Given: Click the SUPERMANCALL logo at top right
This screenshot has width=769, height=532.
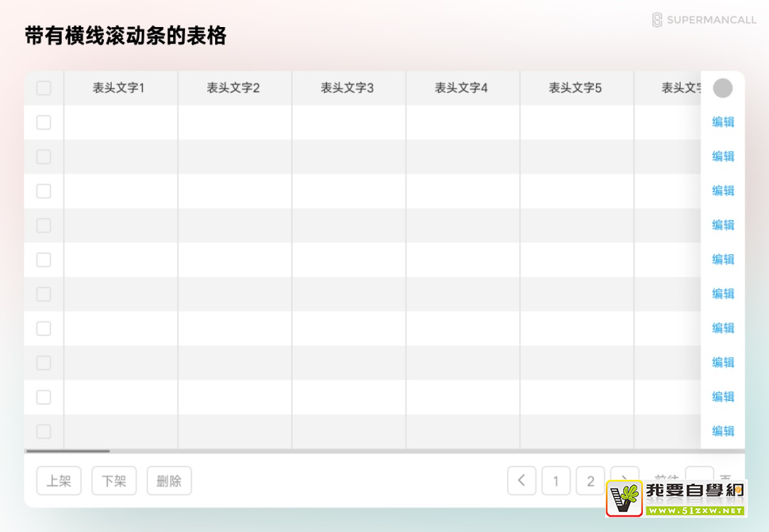Looking at the screenshot, I should coord(703,20).
